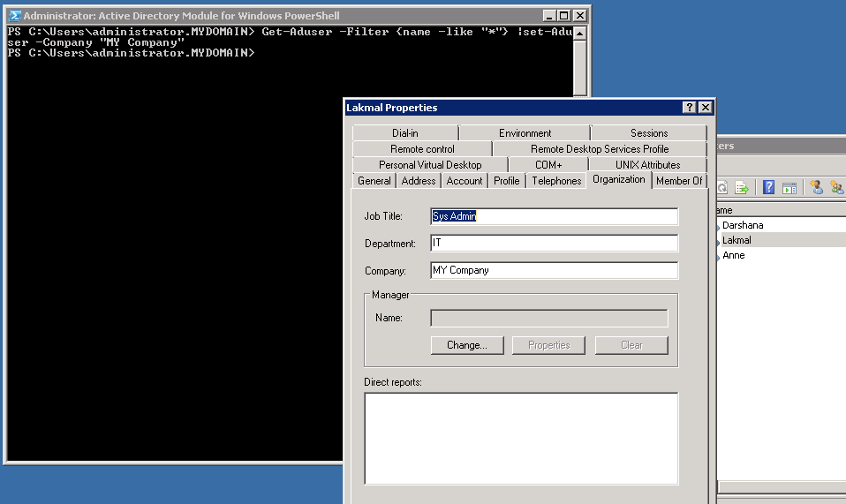
Task: Click the Export List toolbar icon
Action: click(743, 188)
